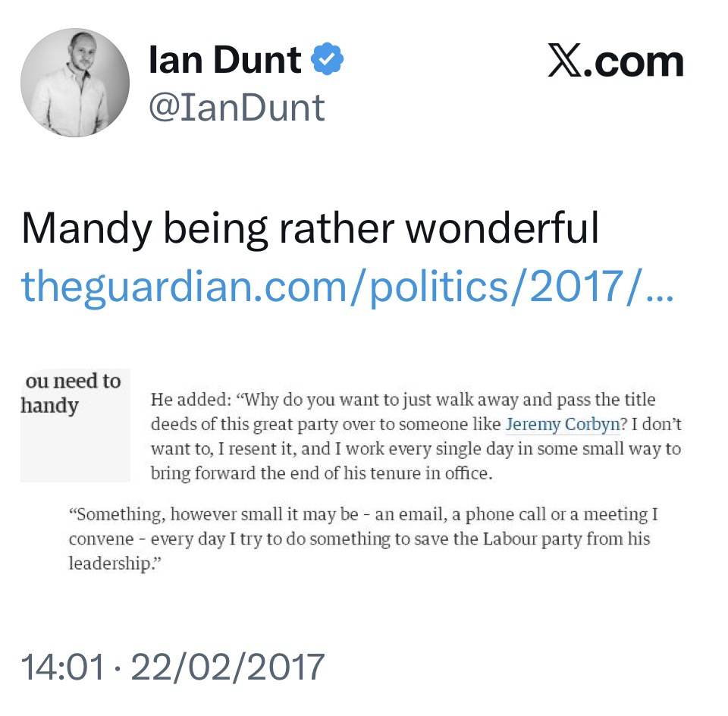Click the blue verified checkmark badge
The image size is (728, 716).
328,60
